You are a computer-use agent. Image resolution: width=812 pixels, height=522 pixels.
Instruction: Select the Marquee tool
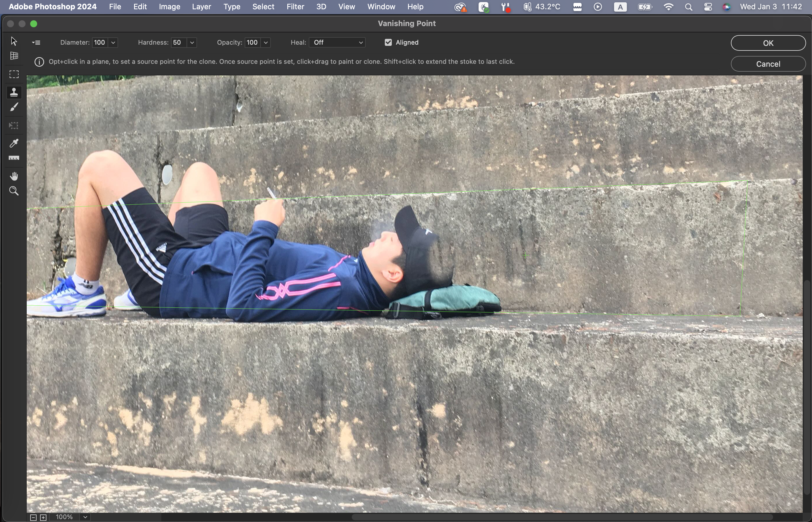tap(14, 74)
